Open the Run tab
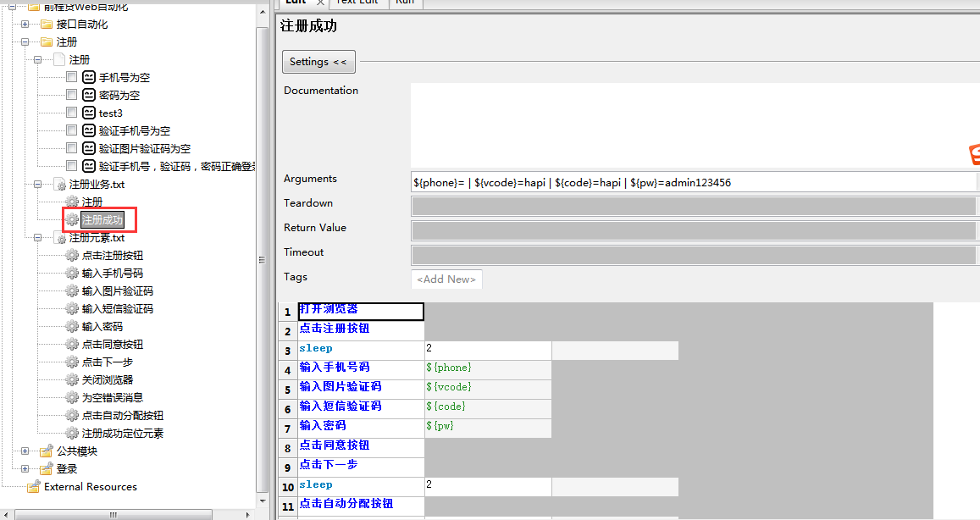Screen dimensions: 980x520 (404, 3)
